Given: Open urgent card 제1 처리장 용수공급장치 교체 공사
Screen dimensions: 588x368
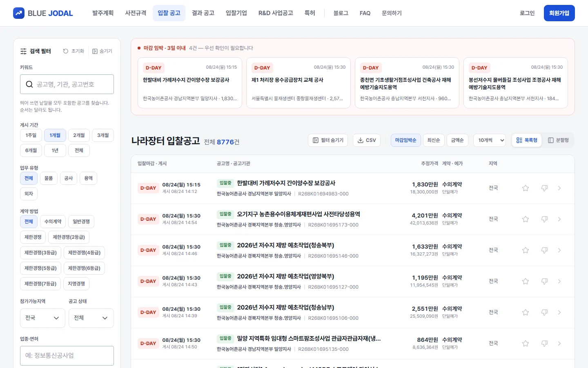Looking at the screenshot, I should 298,83.
